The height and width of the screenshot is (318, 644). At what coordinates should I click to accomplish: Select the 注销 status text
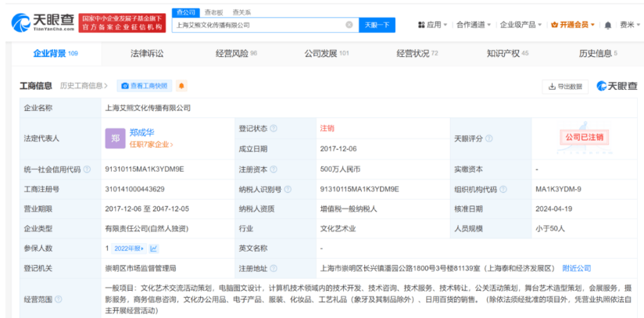click(x=327, y=128)
